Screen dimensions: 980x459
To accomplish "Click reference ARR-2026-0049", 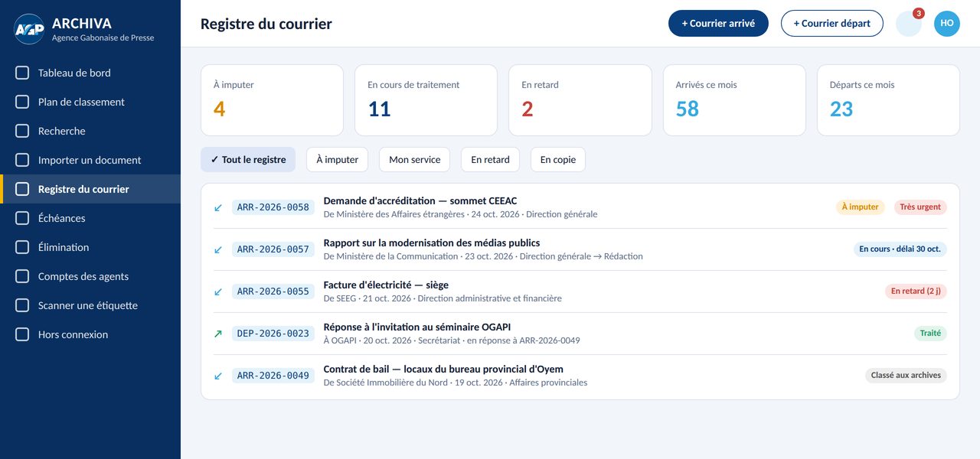I will 273,376.
